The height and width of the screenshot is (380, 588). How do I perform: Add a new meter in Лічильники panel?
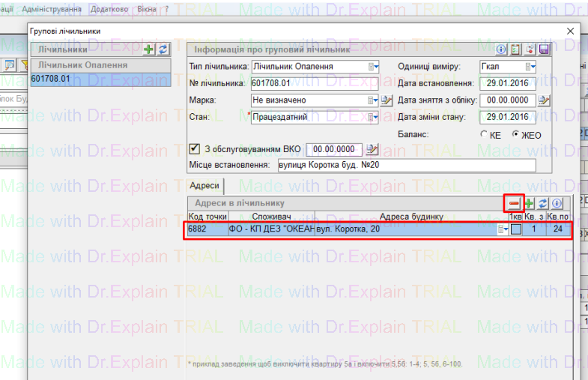click(149, 49)
